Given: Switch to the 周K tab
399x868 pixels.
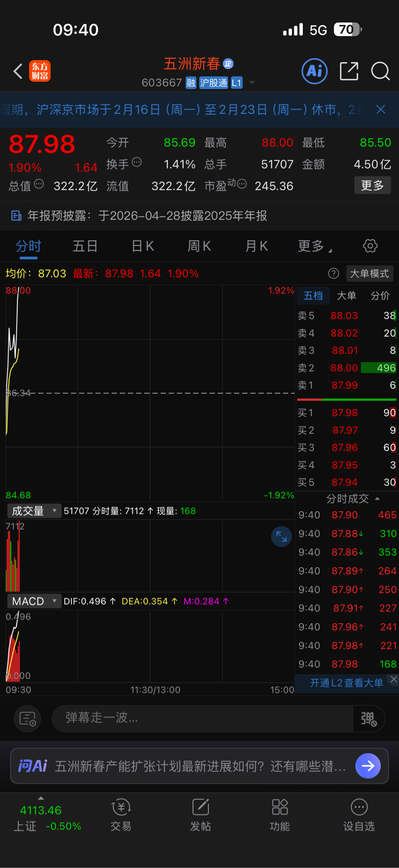Looking at the screenshot, I should pos(199,246).
